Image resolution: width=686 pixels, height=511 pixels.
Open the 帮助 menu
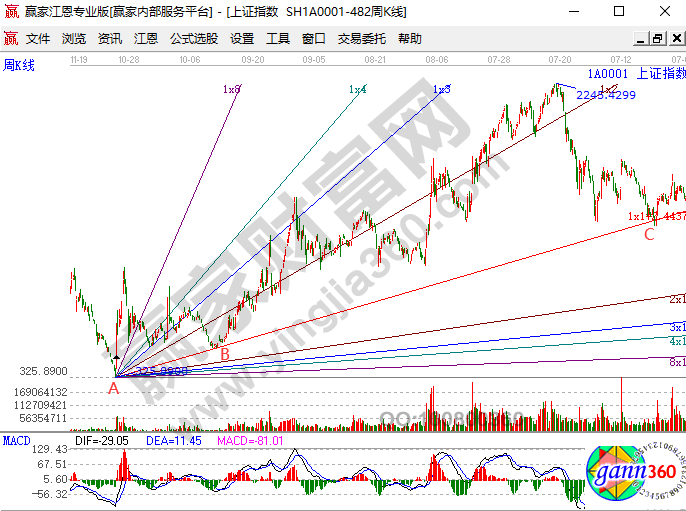(410, 39)
